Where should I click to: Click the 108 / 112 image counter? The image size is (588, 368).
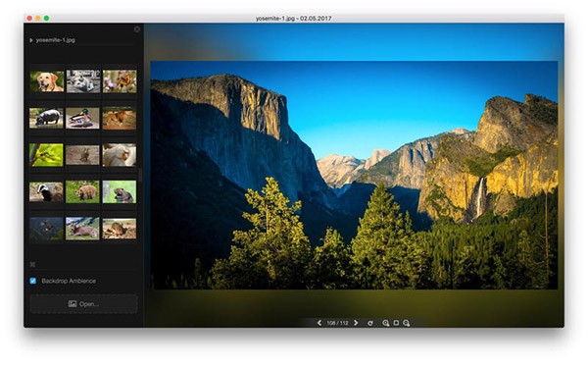337,323
